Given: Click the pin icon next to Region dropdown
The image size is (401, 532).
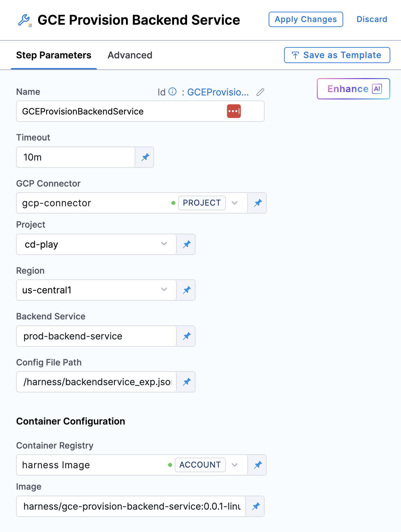Looking at the screenshot, I should click(186, 290).
